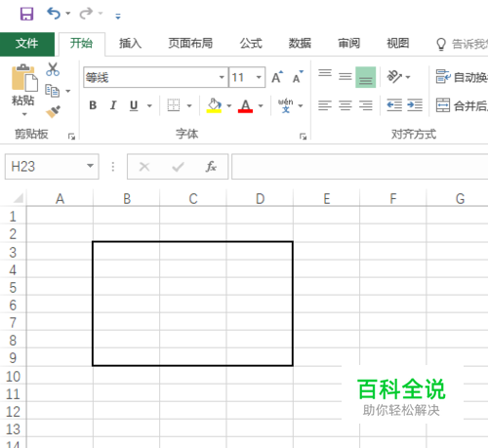
Task: Open the 剪贴板 dialog launcher
Action: click(x=71, y=137)
